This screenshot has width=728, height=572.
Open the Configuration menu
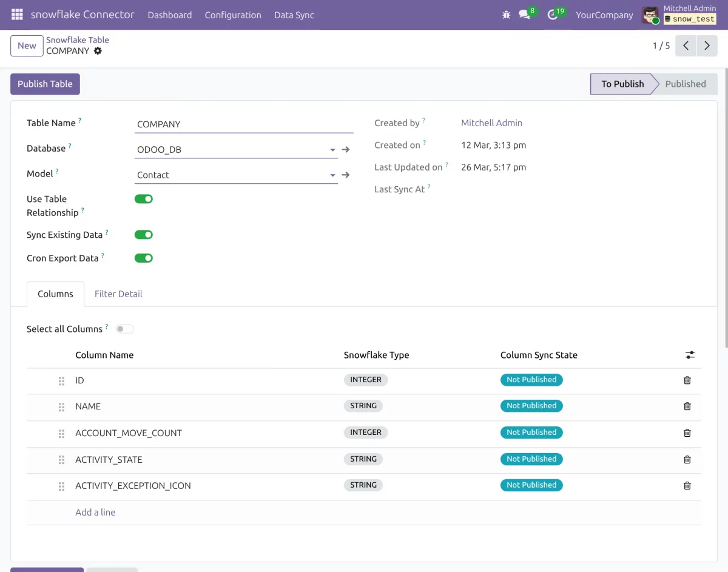pos(233,15)
